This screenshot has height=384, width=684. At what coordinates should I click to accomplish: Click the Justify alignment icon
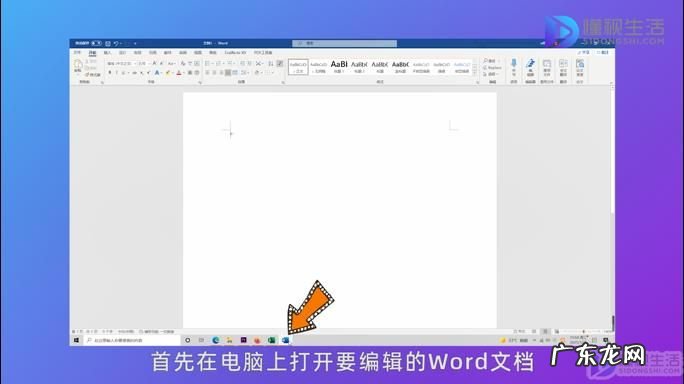click(x=228, y=73)
